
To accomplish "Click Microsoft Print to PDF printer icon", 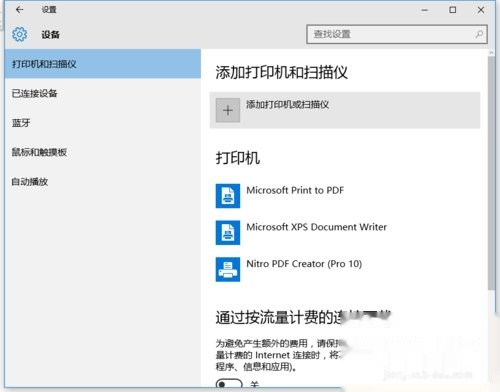I will coord(228,196).
